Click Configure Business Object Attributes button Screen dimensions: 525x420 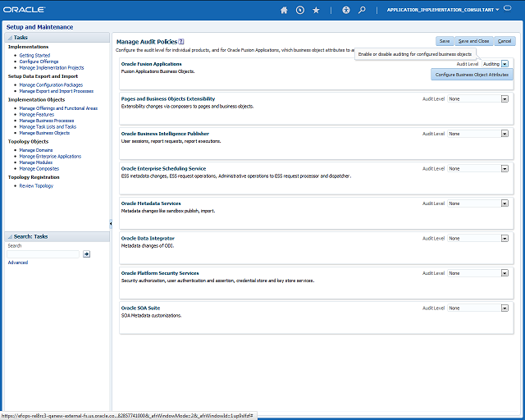(472, 75)
